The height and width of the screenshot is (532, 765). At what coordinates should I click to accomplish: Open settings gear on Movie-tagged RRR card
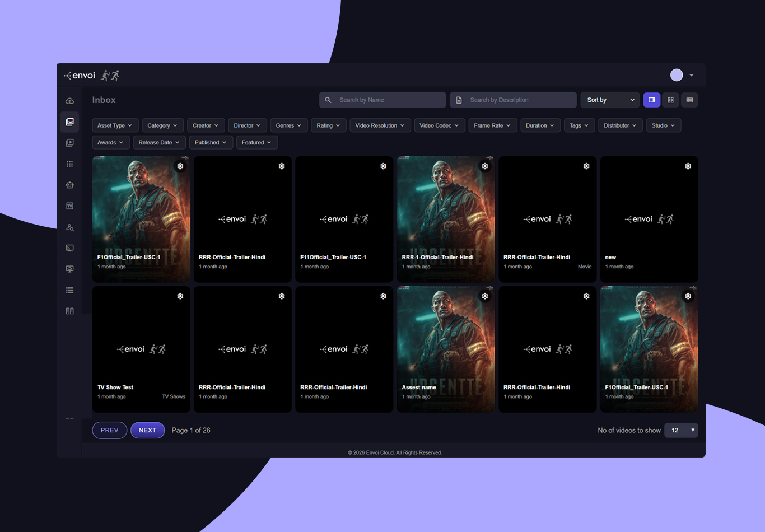(586, 166)
